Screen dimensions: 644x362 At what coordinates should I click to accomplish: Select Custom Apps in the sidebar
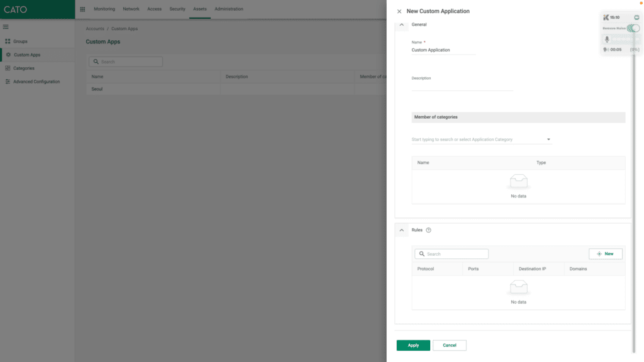[26, 54]
